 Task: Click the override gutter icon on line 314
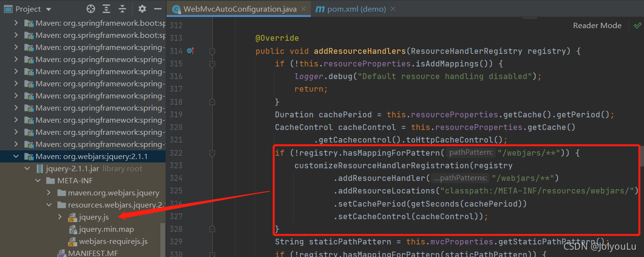pyautogui.click(x=190, y=51)
